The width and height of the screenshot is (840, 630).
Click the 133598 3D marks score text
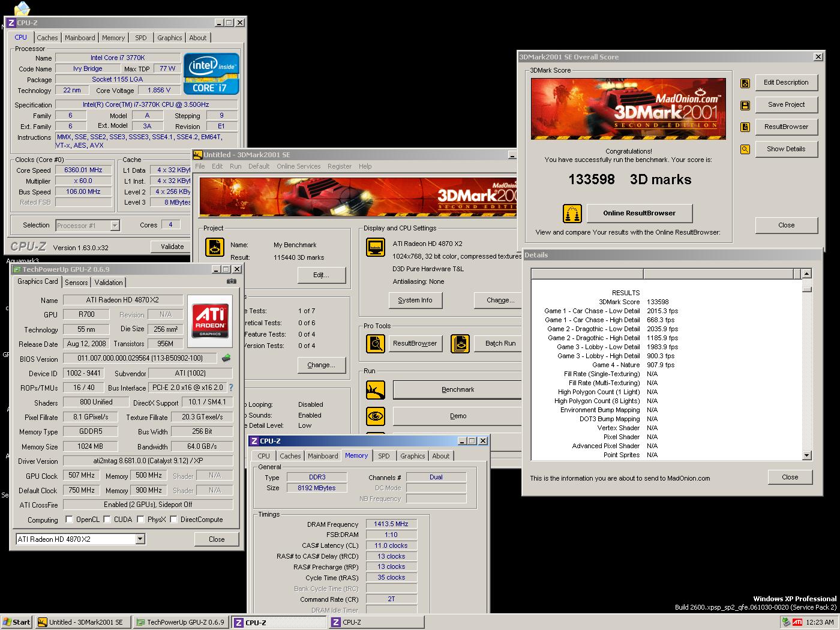(629, 179)
